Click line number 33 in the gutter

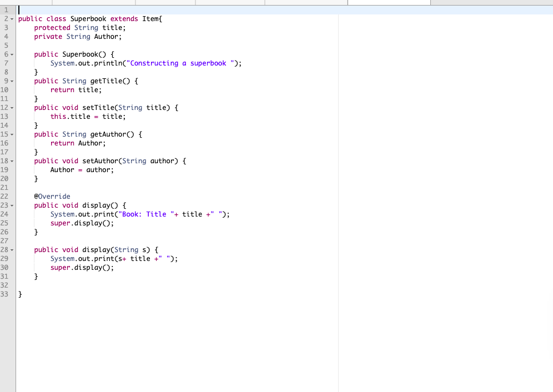[x=4, y=294]
